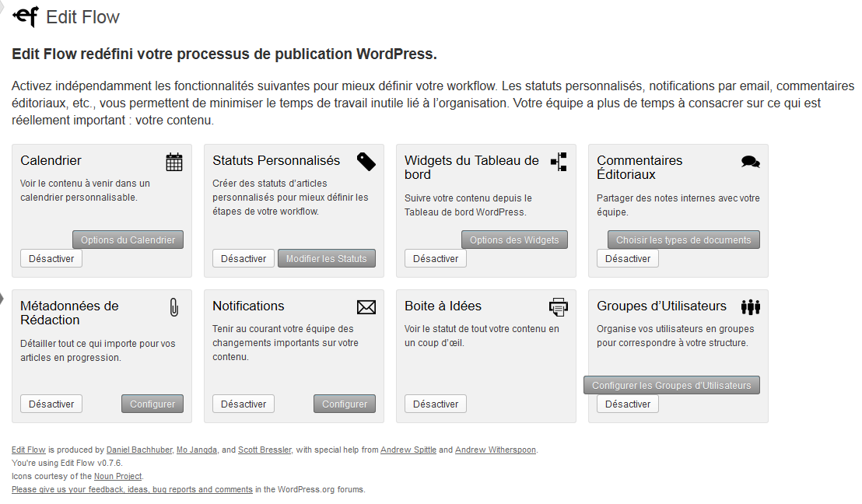Viewport: 862px width, 504px height.
Task: Click the Statuts Personnalisés tag icon
Action: (x=366, y=162)
